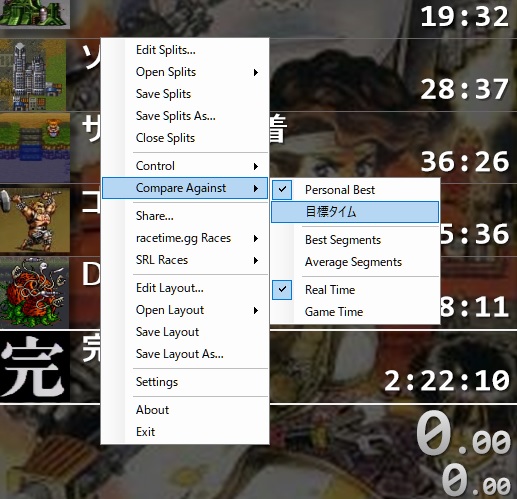Click the orange tentacle monster split icon
Viewport: 517px width, 499px height.
(35, 293)
